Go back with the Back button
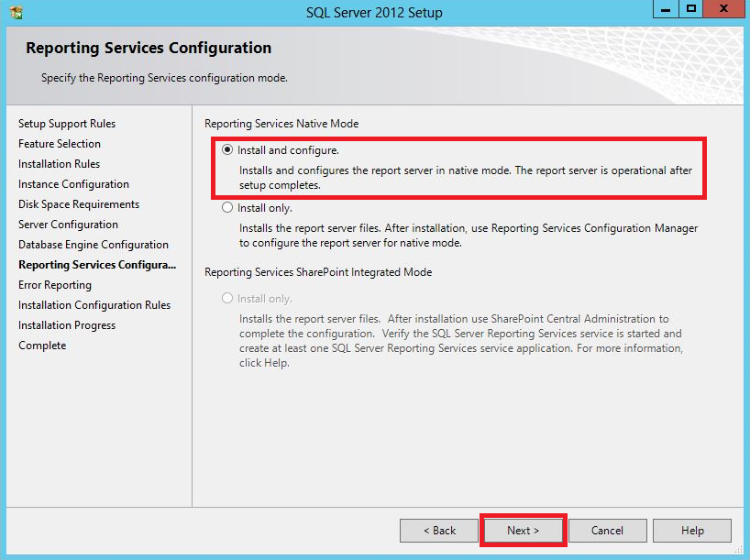Image resolution: width=750 pixels, height=560 pixels. point(439,531)
